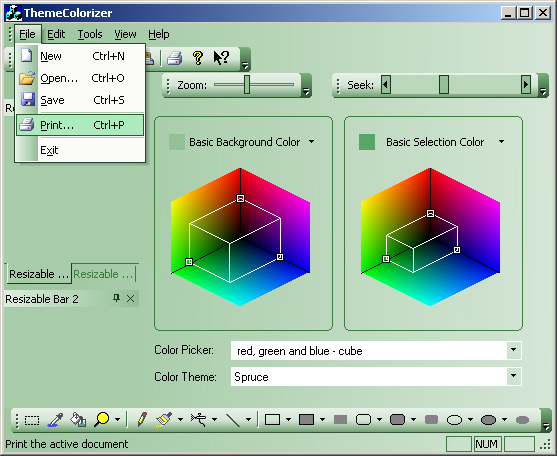Choose the paint bucket fill tool
Viewport: 557px width, 456px height.
(x=78, y=419)
